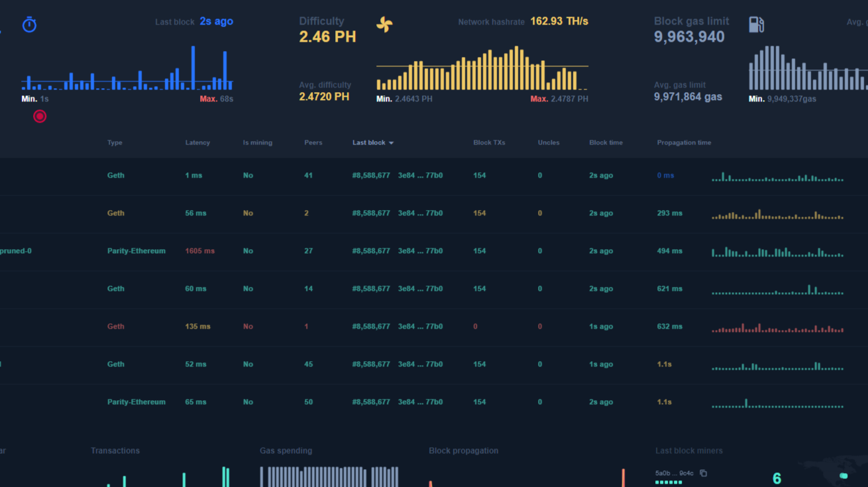
Task: Sort table by Latency column
Action: click(197, 142)
